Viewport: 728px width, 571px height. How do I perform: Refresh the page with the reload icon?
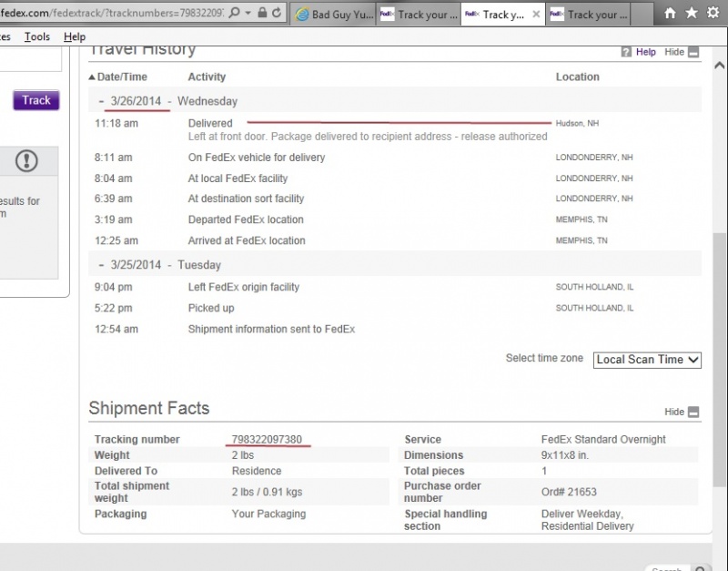point(277,13)
